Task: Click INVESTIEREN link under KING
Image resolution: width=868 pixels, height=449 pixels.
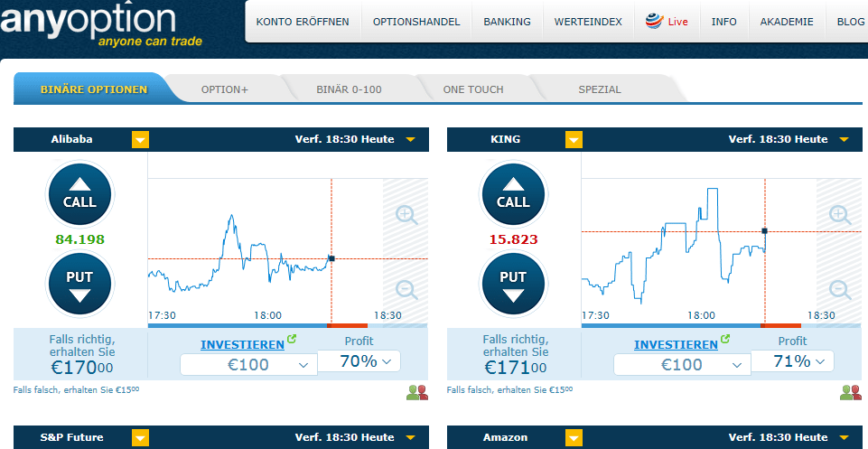Action: [x=676, y=344]
